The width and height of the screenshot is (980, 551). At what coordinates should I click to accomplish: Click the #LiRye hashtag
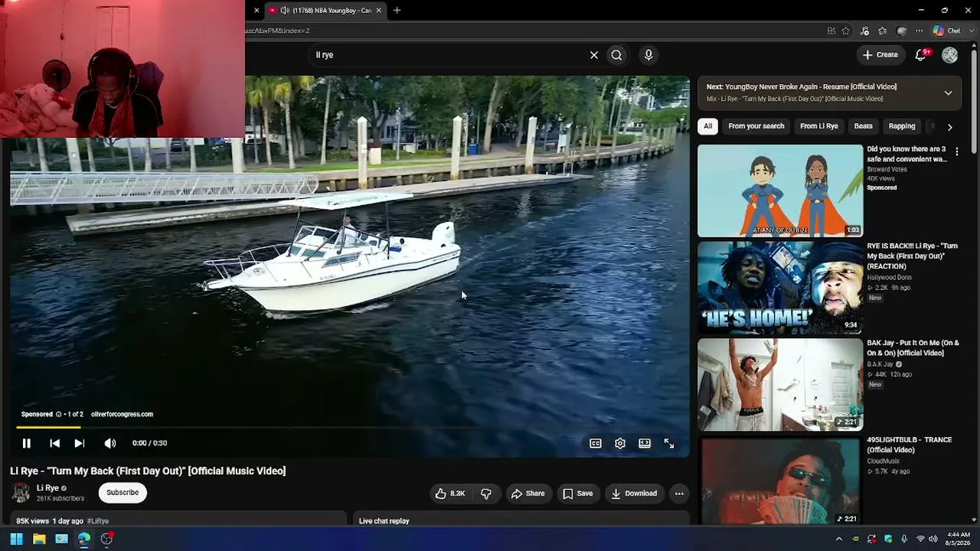point(98,521)
